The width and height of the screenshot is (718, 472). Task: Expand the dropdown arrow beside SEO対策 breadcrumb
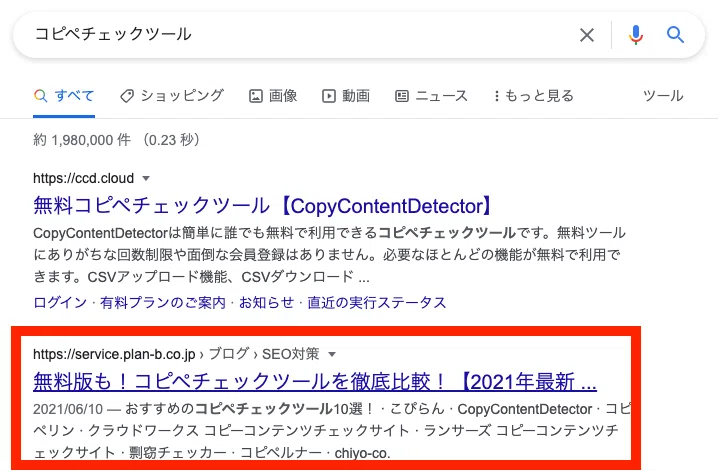332,354
